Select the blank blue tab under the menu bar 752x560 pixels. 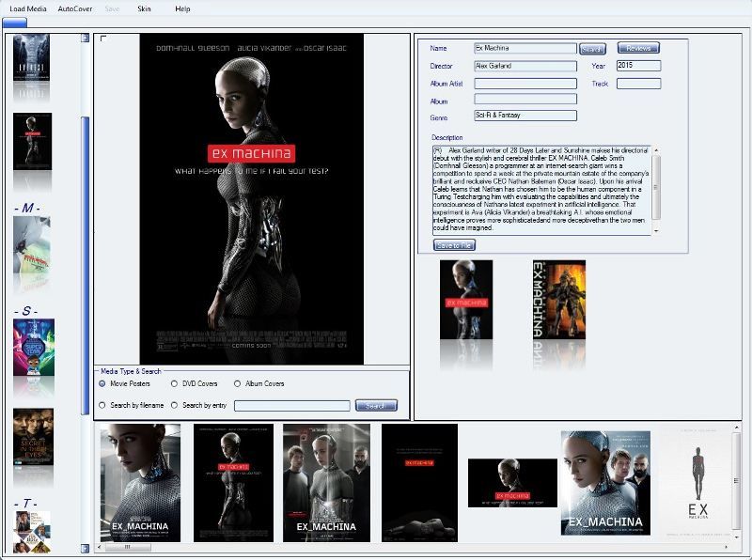[14, 22]
